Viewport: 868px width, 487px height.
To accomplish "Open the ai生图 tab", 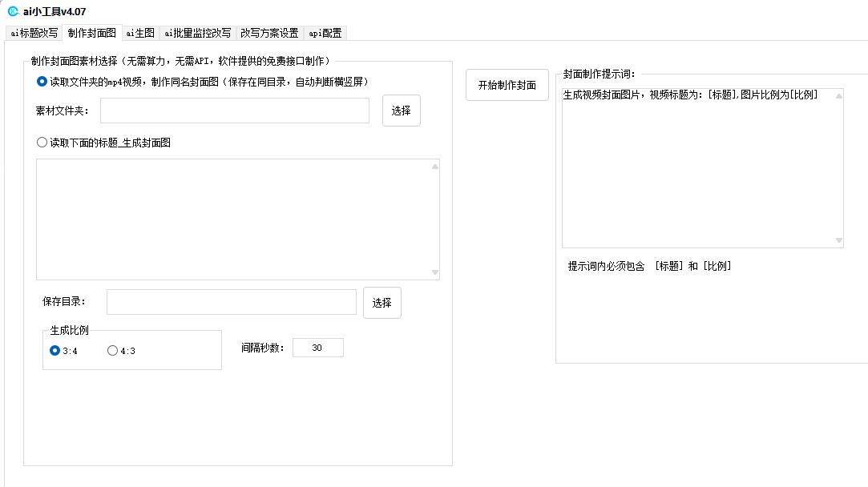I will click(140, 33).
